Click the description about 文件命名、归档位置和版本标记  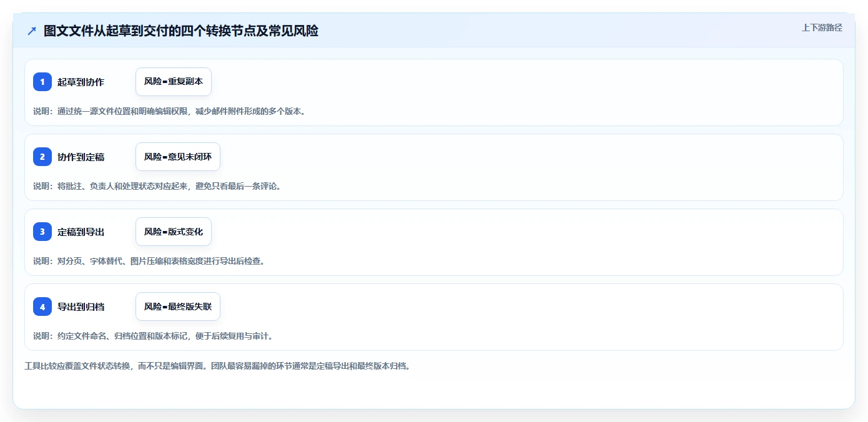[153, 336]
